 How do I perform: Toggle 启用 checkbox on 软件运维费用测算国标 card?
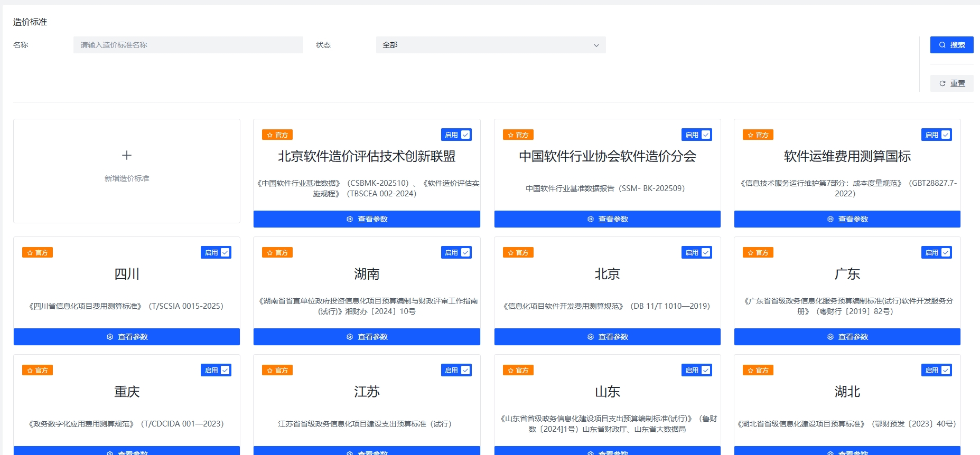(946, 135)
